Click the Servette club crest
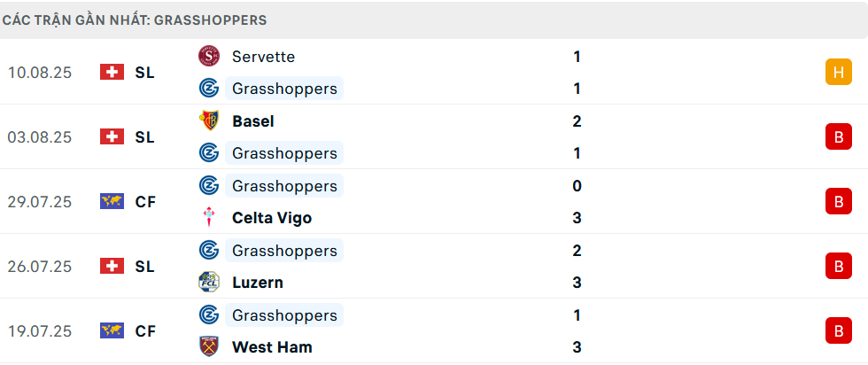Screen dimensions: 868x365 click(x=209, y=57)
